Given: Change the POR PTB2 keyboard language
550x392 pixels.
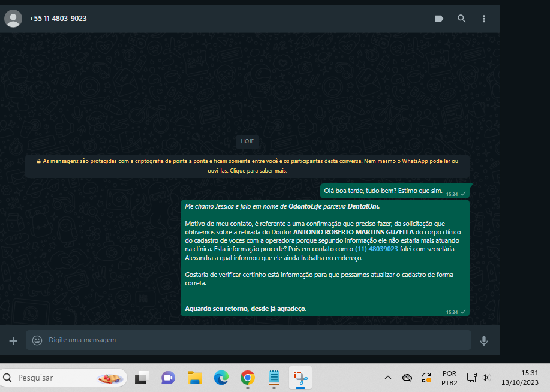Looking at the screenshot, I should click(x=449, y=378).
